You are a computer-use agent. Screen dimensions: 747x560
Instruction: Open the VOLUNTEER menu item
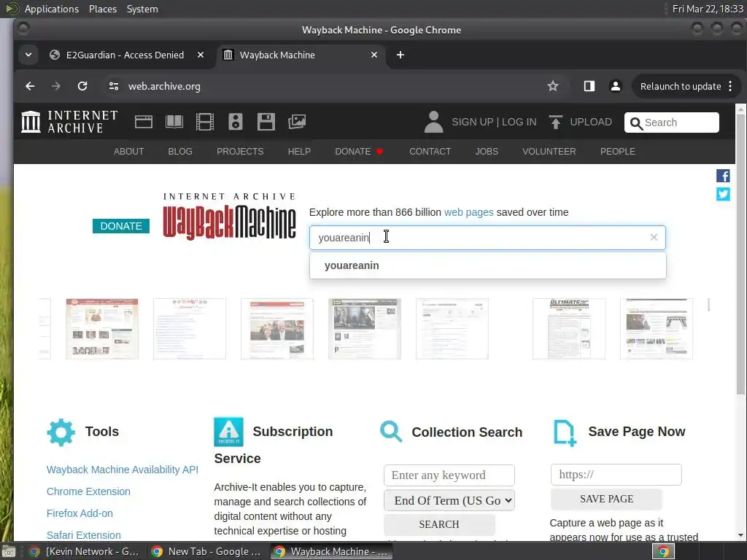click(x=549, y=152)
